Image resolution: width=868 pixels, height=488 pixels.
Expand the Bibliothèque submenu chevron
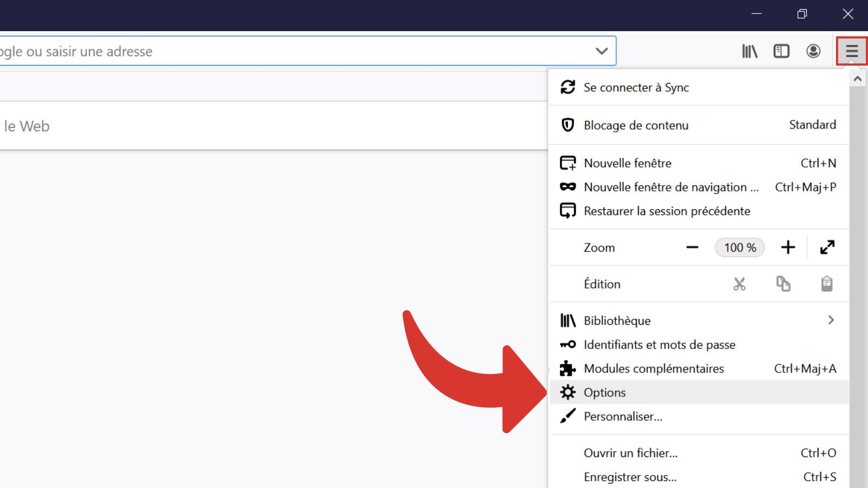tap(831, 320)
